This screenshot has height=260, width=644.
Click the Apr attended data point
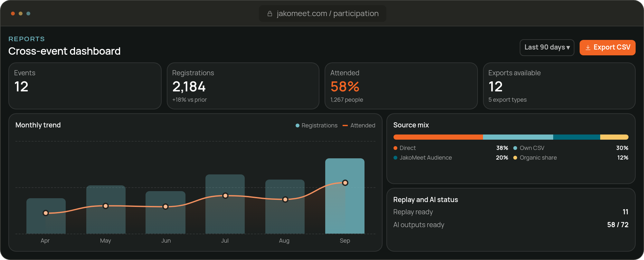[x=46, y=213]
